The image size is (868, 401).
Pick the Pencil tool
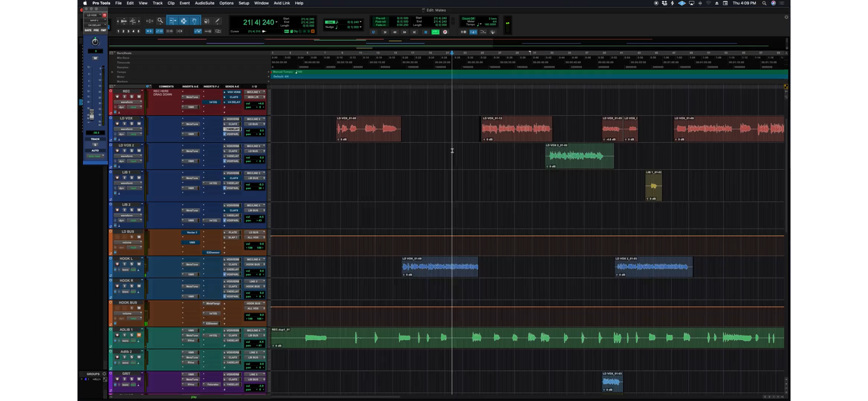218,21
